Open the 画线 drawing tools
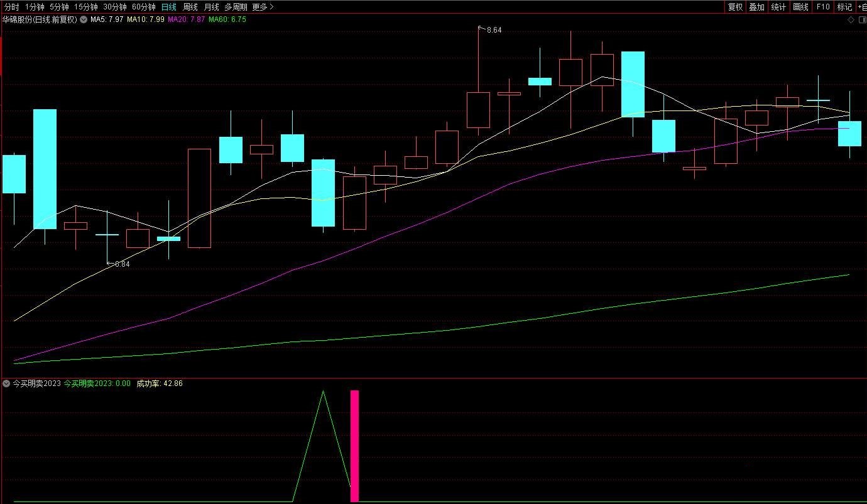Viewport: 867px width, 504px height. (800, 7)
